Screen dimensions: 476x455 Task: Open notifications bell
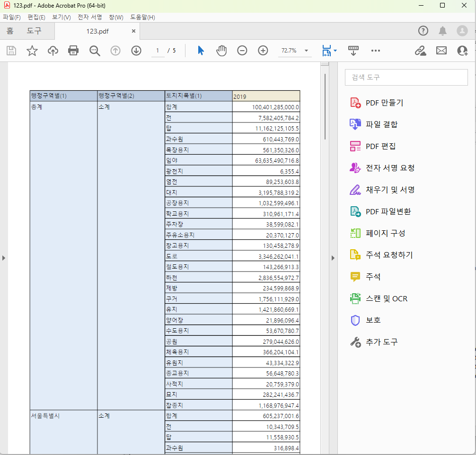(442, 31)
